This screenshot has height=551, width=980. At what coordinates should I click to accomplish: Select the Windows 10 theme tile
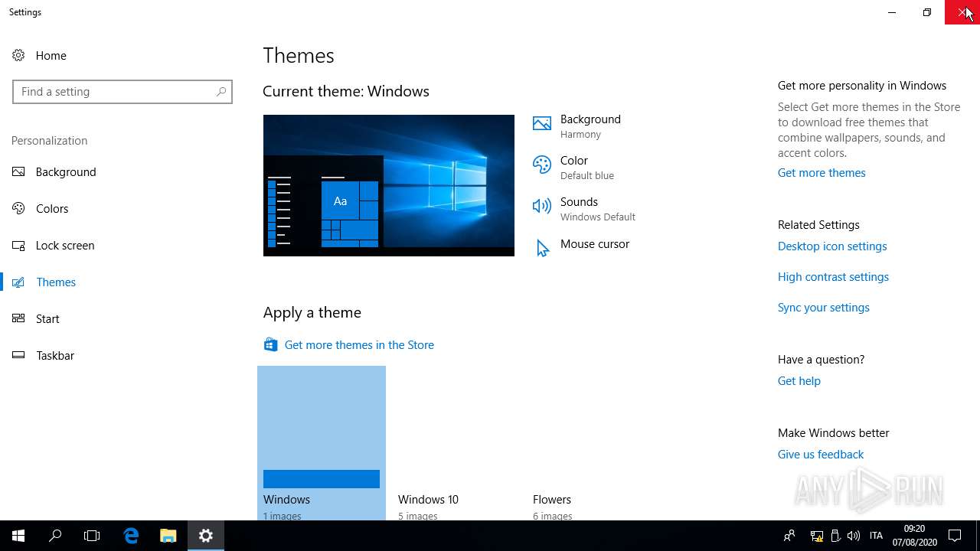pyautogui.click(x=456, y=443)
